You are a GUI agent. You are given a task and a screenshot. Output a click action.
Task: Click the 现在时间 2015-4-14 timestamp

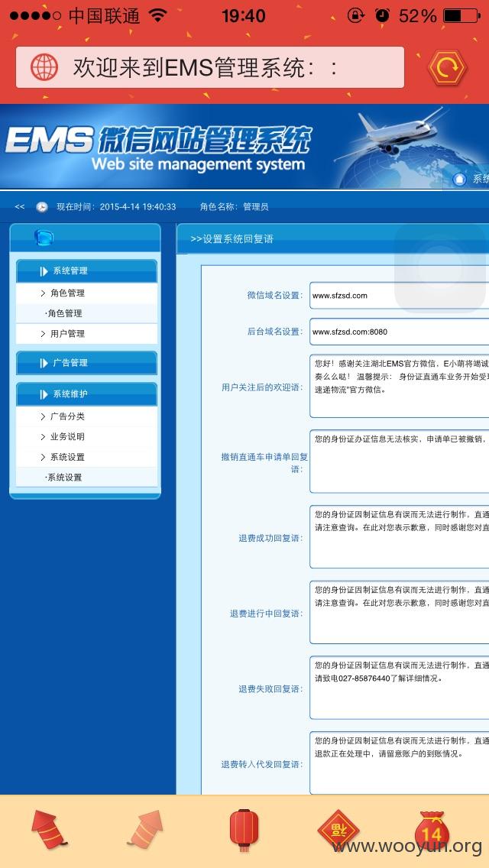(116, 207)
